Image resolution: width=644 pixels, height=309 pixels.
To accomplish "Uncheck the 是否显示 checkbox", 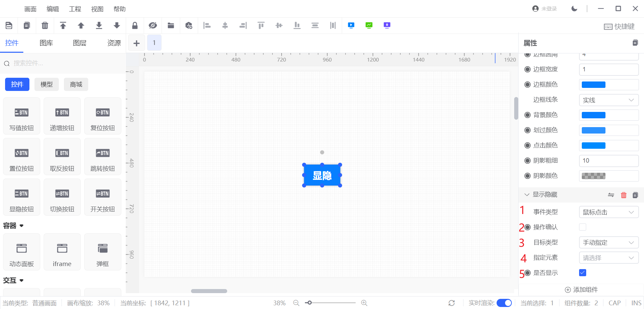I will [x=582, y=273].
